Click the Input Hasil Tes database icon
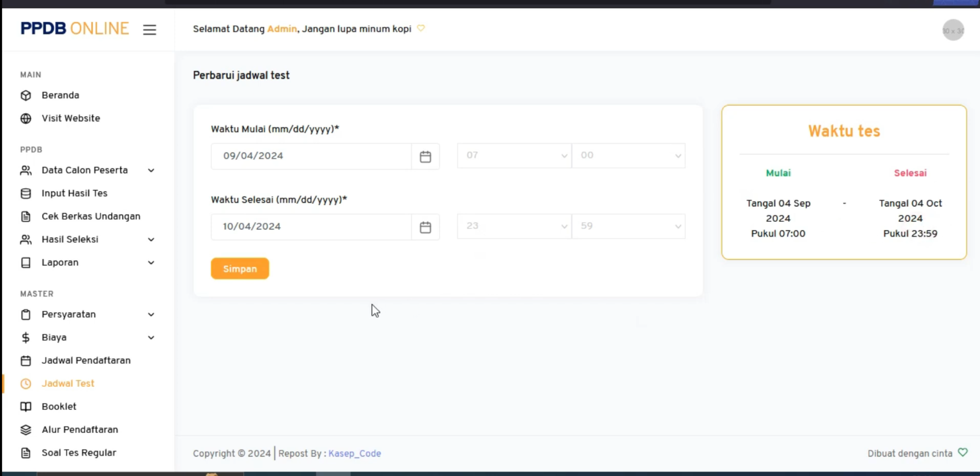The width and height of the screenshot is (980, 476). coord(26,193)
